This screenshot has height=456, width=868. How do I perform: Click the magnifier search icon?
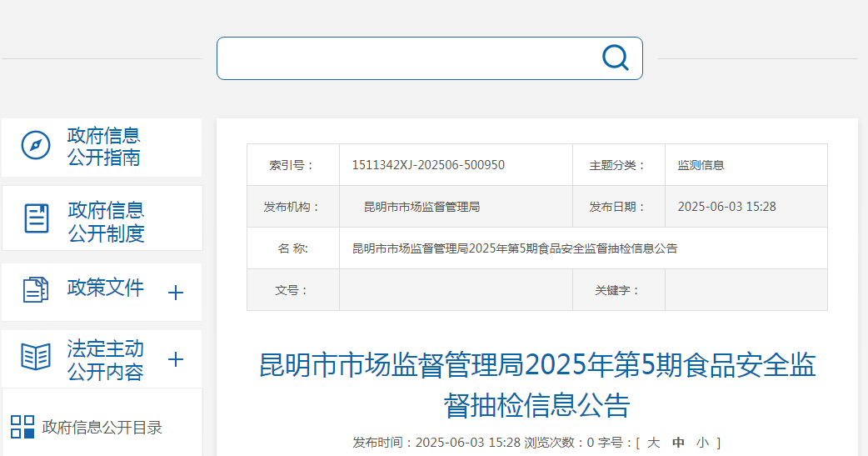[x=615, y=58]
